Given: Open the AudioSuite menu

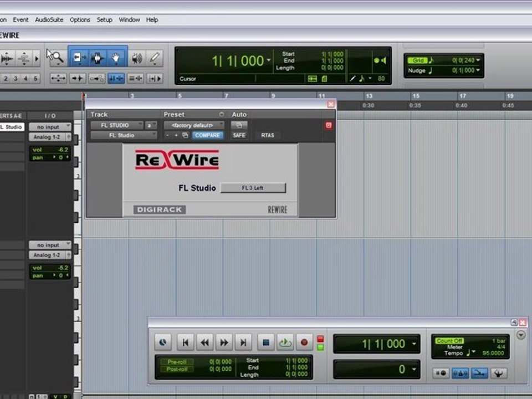Looking at the screenshot, I should click(x=49, y=20).
